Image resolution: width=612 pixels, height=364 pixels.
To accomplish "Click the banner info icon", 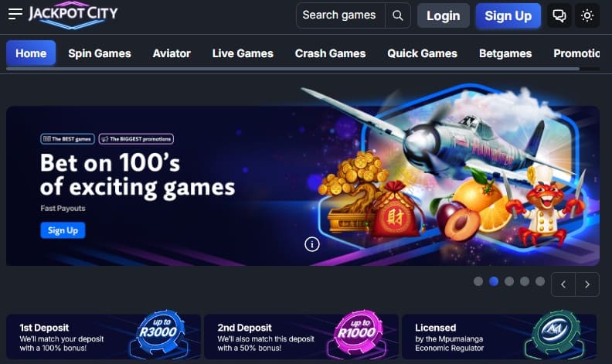I will (312, 244).
